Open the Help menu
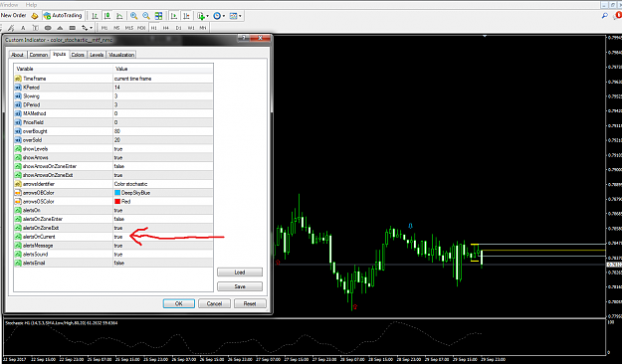Screen dimensions: 622x364 click(31, 5)
